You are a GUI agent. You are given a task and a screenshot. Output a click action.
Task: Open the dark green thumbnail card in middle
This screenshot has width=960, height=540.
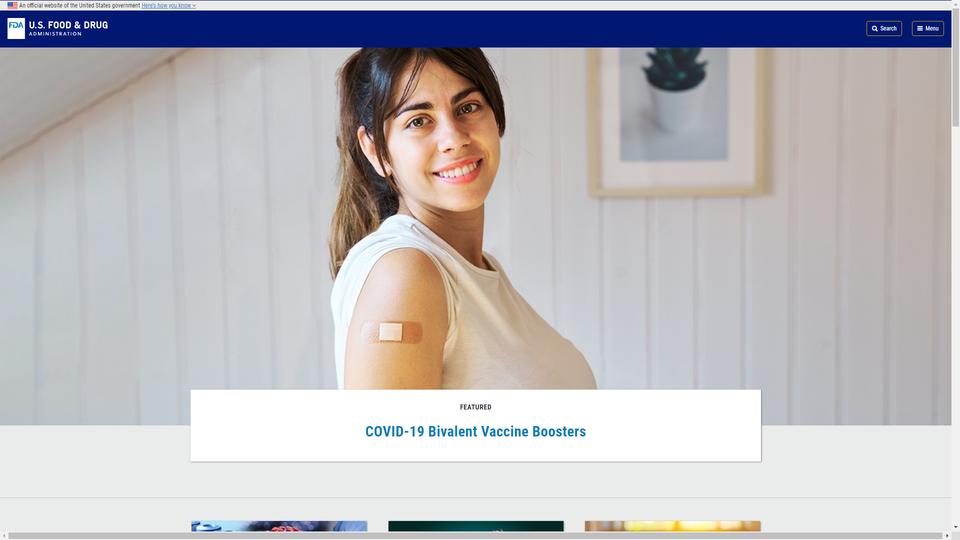coord(476,526)
